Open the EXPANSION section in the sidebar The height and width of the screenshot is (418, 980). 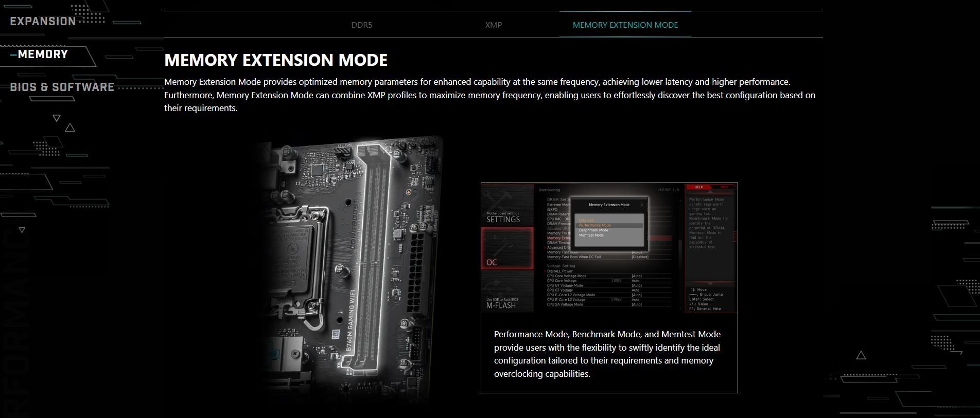coord(43,22)
